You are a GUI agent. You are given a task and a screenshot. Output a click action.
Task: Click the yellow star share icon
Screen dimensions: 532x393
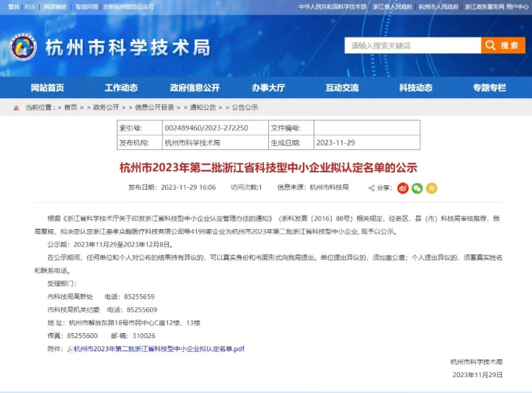(431, 188)
